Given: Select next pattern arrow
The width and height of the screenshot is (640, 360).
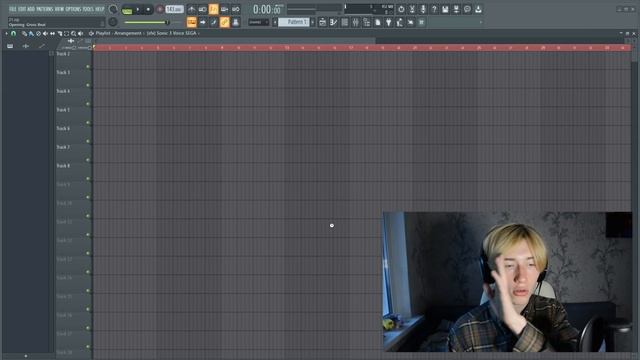Looking at the screenshot, I should point(313,22).
